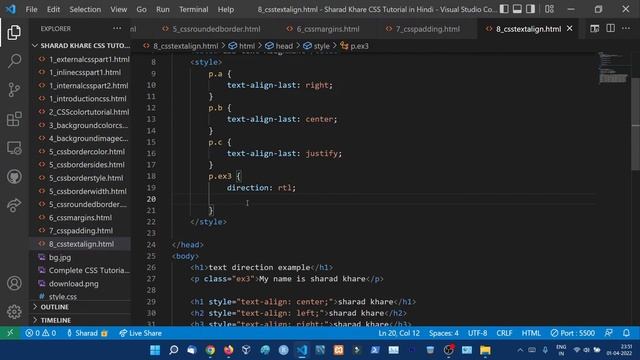640x360 pixels.
Task: Open 1_externalcsspart1.html file
Action: 81,59
